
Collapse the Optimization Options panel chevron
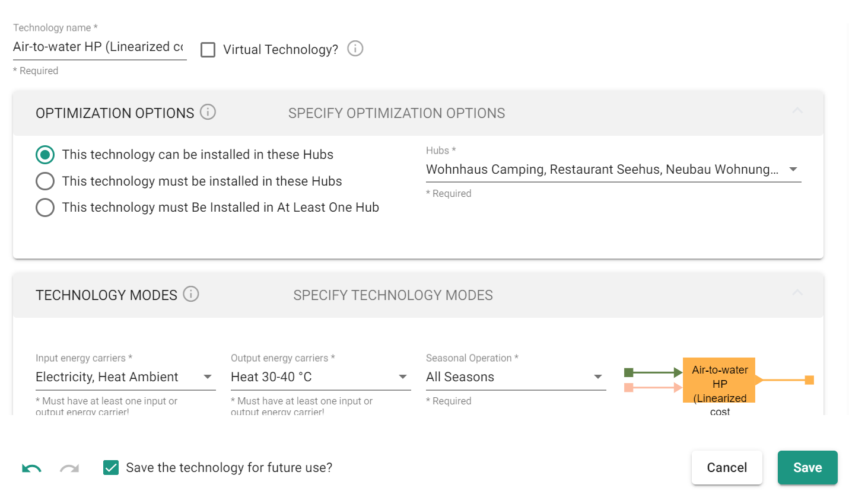[797, 111]
